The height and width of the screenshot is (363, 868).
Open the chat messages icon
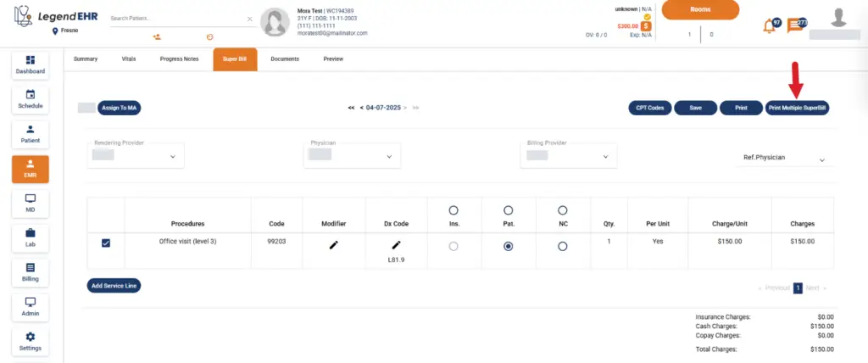[795, 25]
